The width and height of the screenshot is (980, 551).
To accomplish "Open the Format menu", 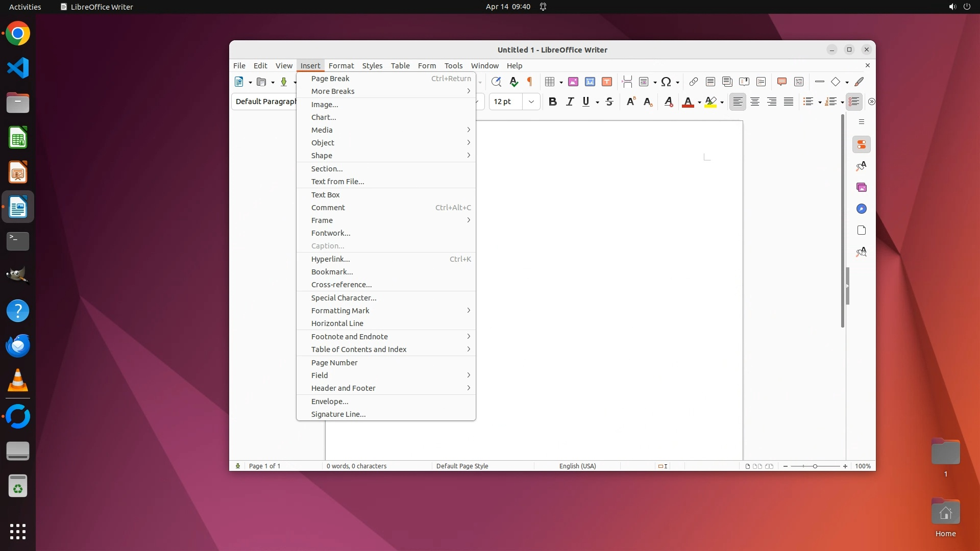I will 341,66.
